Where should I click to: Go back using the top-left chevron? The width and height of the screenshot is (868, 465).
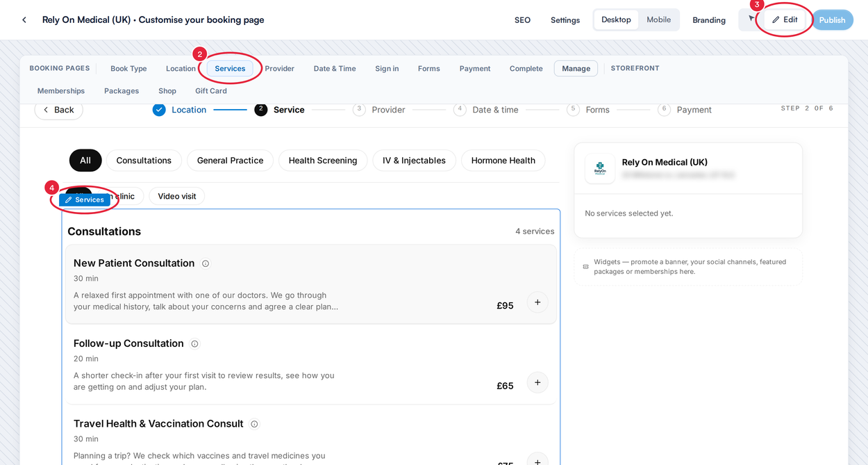[x=24, y=19]
